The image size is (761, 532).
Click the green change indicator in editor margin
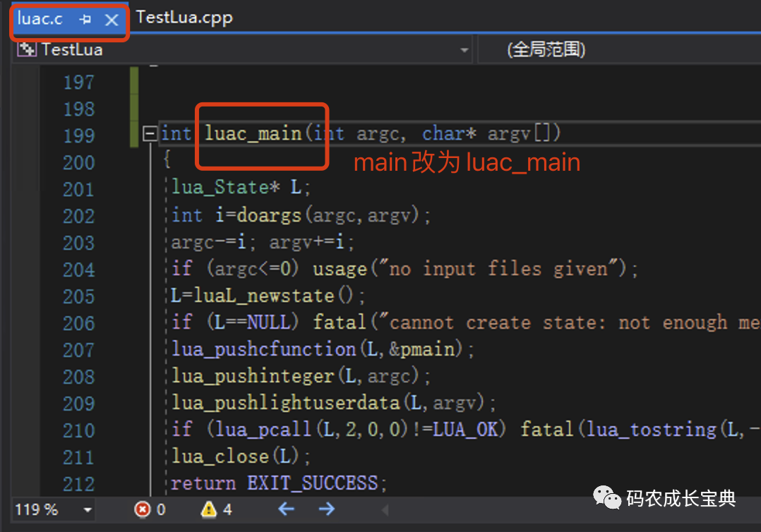click(x=134, y=106)
